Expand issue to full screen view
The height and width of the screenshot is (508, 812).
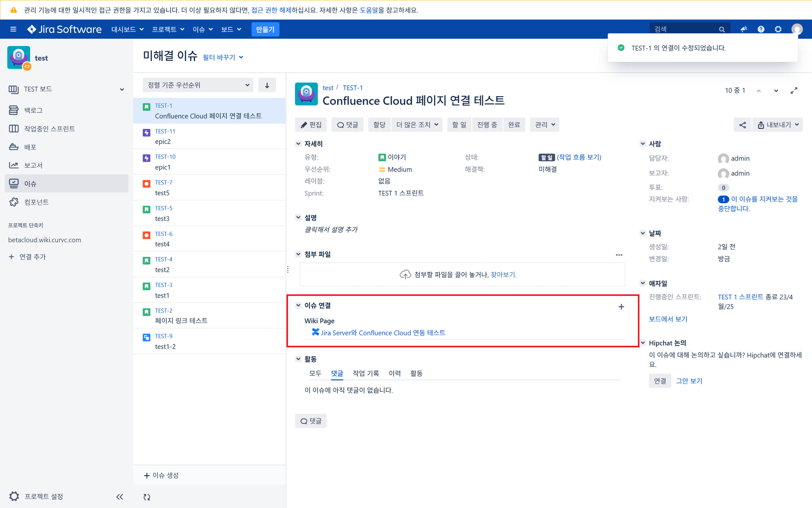[x=794, y=90]
